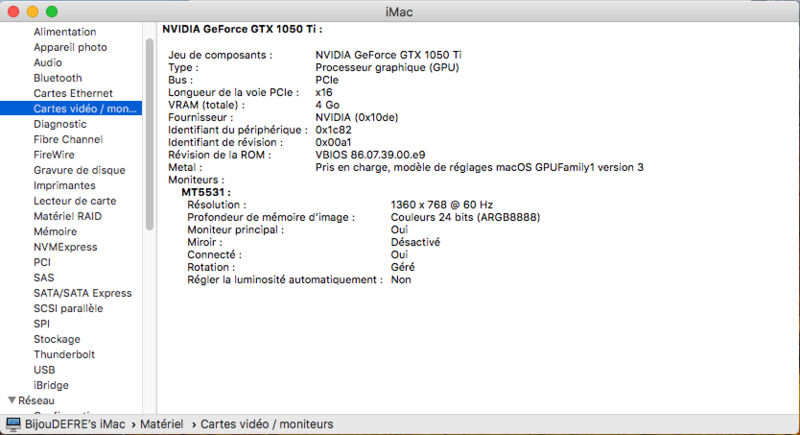Open the Diagnostic sidebar item

pyautogui.click(x=60, y=124)
